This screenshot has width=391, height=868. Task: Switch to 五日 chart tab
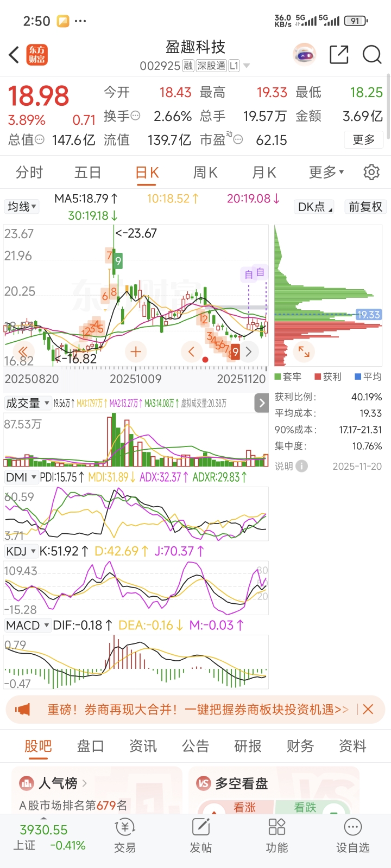(88, 172)
